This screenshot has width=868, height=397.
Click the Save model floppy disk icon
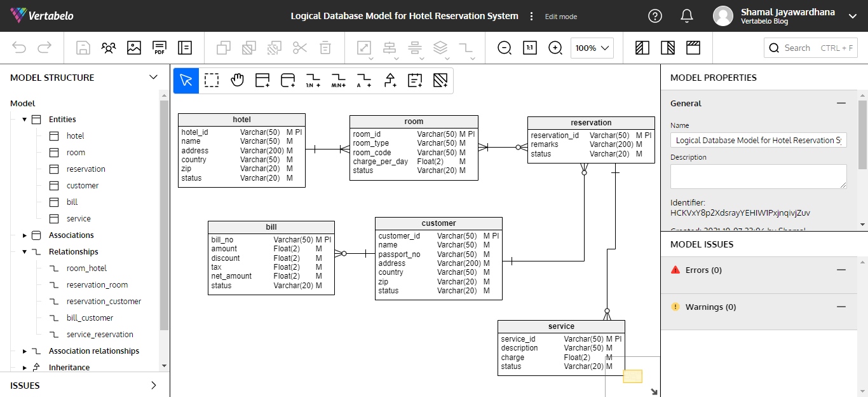[83, 48]
